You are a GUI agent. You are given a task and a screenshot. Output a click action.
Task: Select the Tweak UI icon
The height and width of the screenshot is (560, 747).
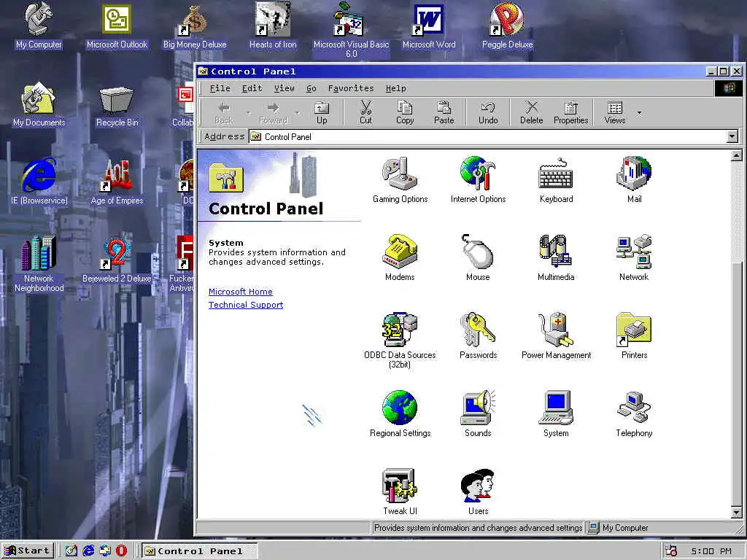click(400, 492)
